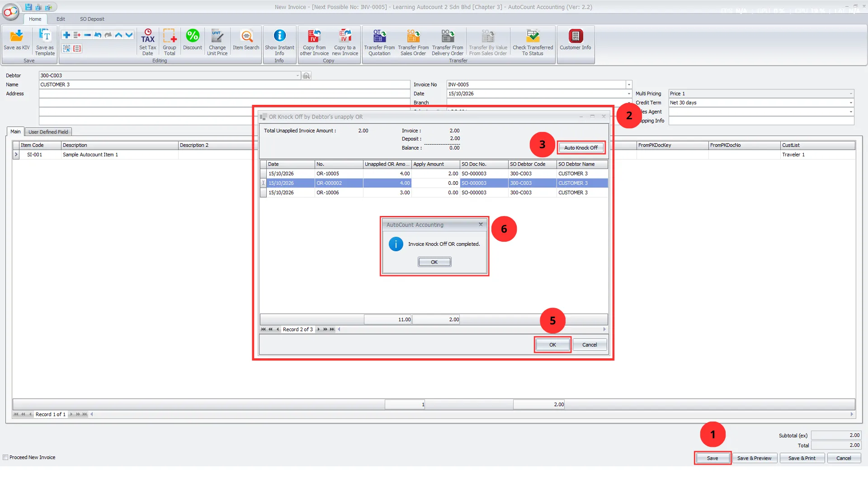This screenshot has height=488, width=868.
Task: Expand the Credit Term dropdown
Action: pyautogui.click(x=851, y=103)
